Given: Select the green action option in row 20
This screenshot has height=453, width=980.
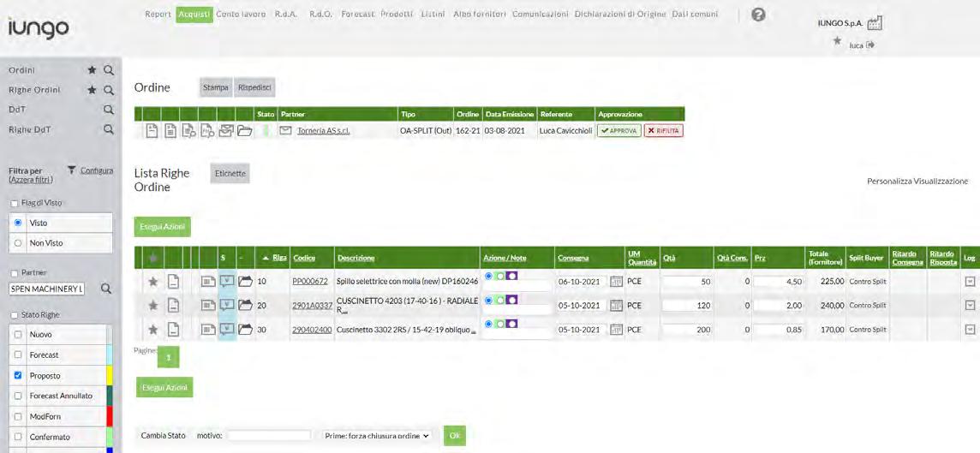Looking at the screenshot, I should 500,300.
